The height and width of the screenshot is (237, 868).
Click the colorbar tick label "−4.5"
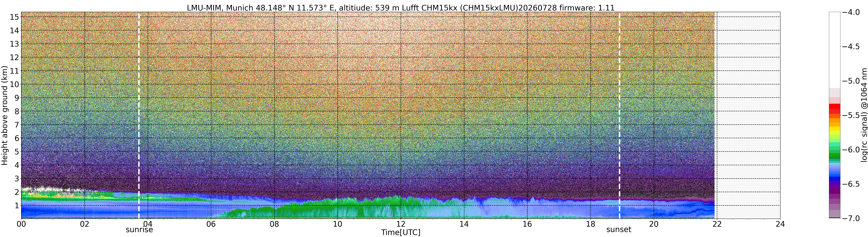point(851,46)
